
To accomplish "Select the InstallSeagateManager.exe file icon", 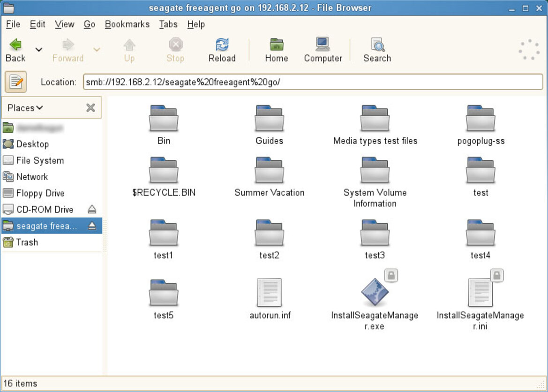I will pyautogui.click(x=375, y=292).
